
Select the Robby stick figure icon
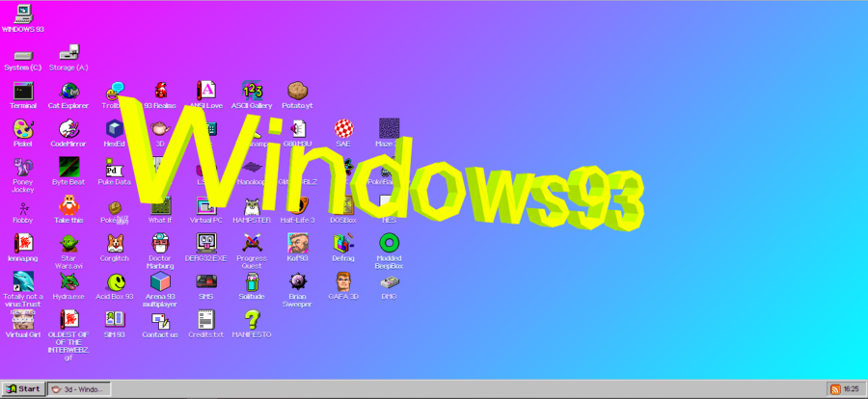(x=23, y=208)
